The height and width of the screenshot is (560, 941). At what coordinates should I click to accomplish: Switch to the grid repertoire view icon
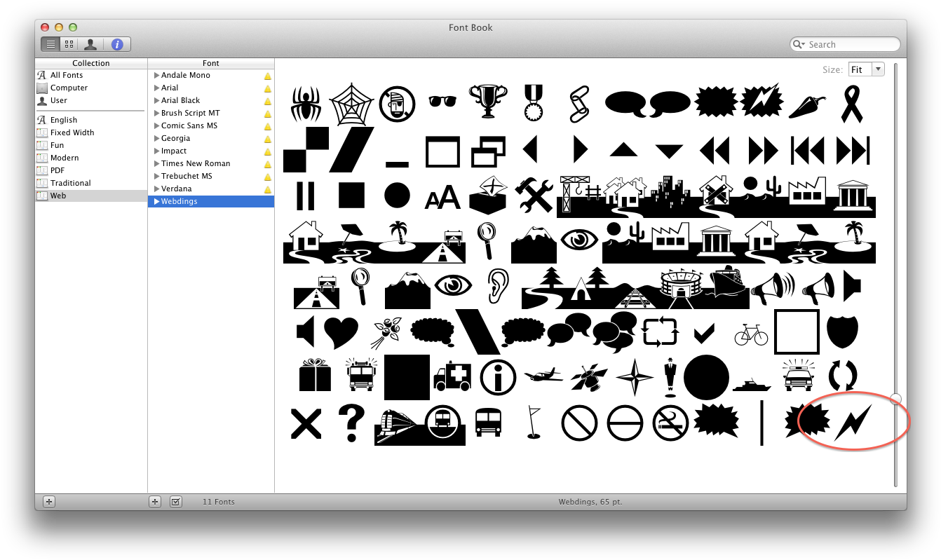[69, 44]
